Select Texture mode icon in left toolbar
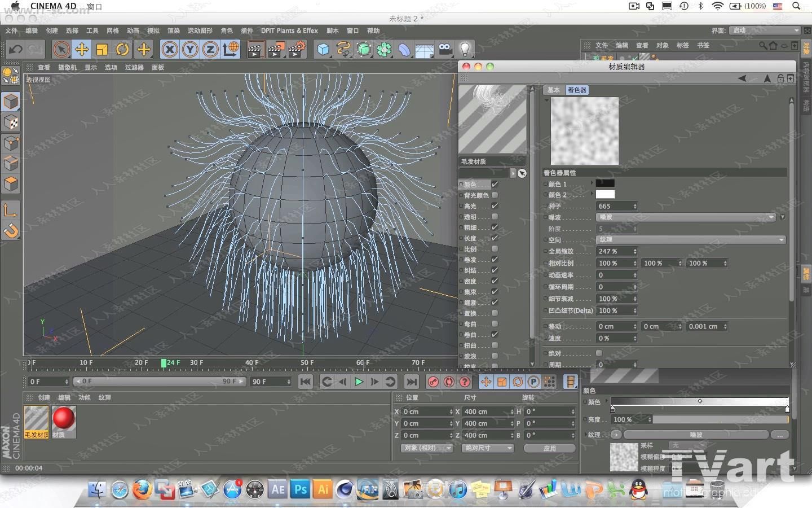812x508 pixels. pyautogui.click(x=11, y=122)
